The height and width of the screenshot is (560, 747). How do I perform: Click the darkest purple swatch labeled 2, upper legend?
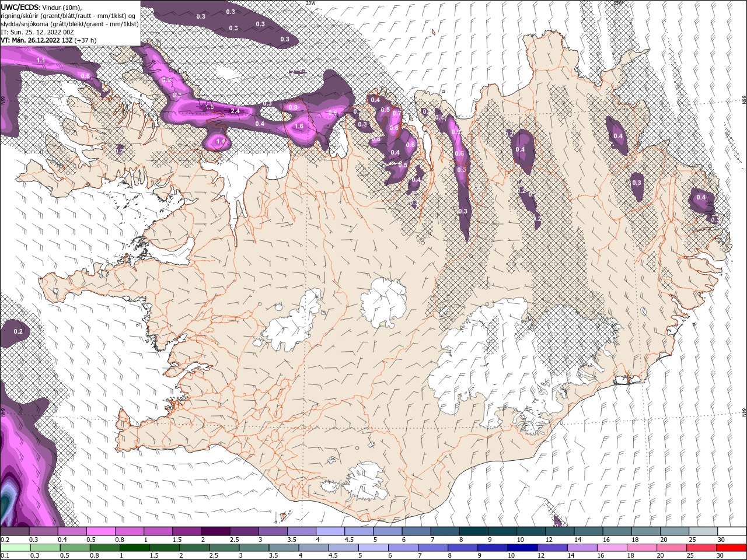tap(215, 531)
